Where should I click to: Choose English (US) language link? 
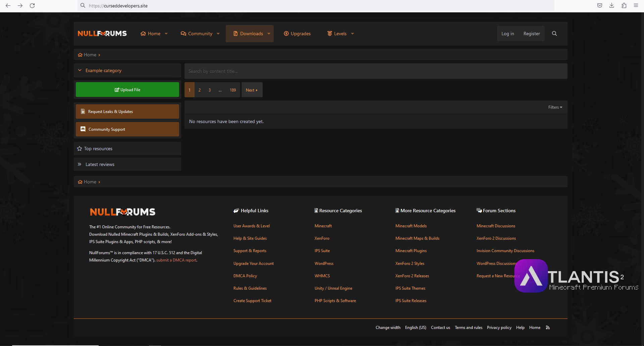point(416,328)
